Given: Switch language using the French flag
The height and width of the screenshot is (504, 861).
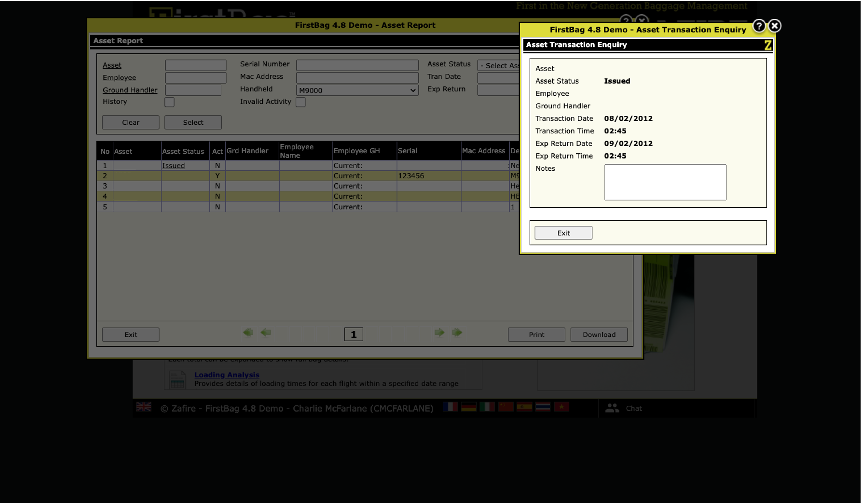Looking at the screenshot, I should coord(450,407).
